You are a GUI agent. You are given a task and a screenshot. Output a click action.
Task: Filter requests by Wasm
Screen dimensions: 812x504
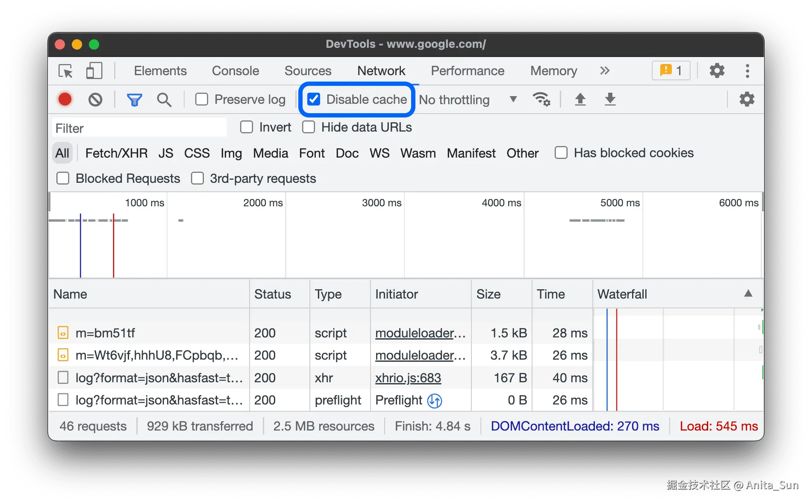tap(418, 153)
